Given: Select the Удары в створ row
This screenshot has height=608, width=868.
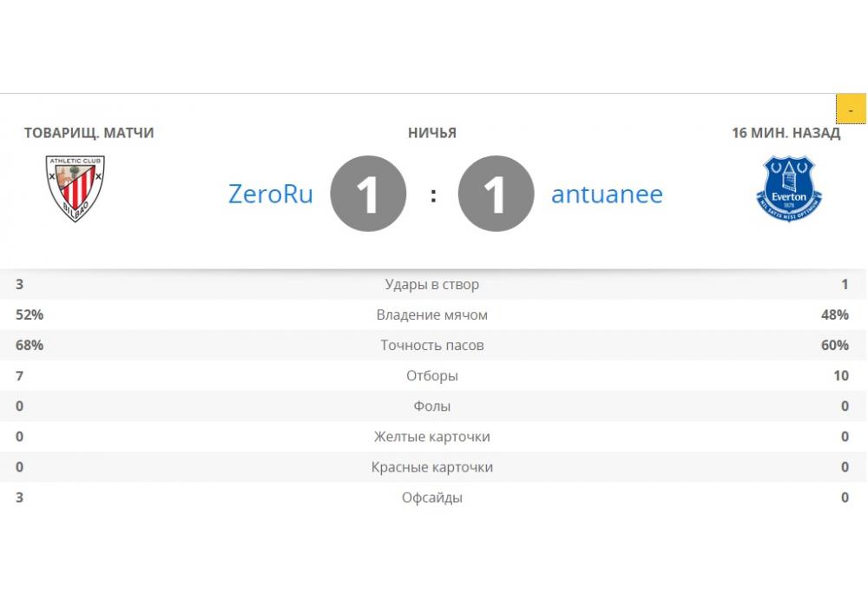Looking at the screenshot, I should click(432, 285).
